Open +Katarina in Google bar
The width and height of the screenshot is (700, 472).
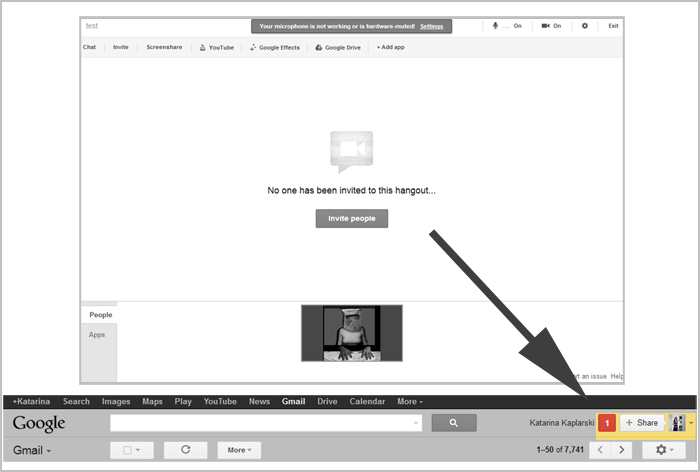(x=31, y=401)
